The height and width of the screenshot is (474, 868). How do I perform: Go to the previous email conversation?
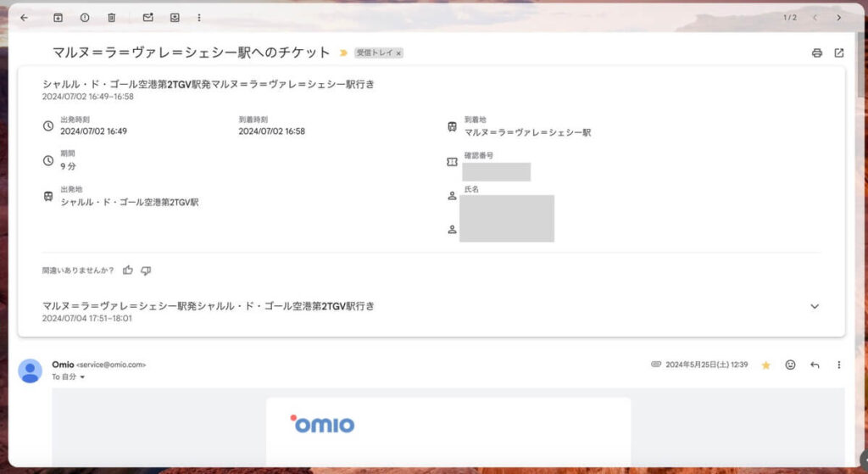tap(815, 17)
